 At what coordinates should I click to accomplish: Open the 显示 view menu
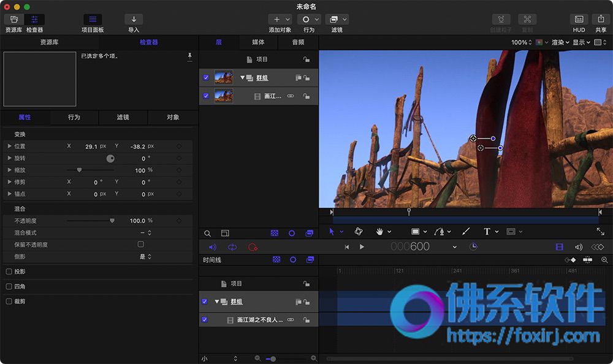click(x=581, y=42)
